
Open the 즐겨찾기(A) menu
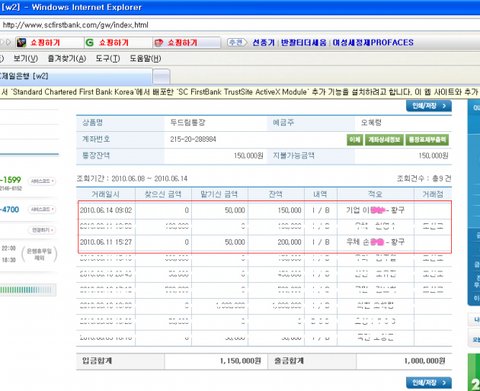(67, 59)
